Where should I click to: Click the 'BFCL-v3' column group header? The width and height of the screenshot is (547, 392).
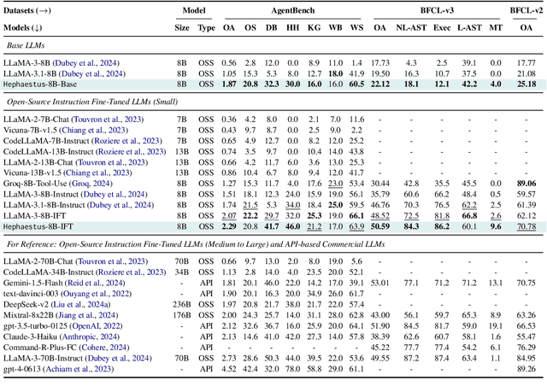(437, 10)
